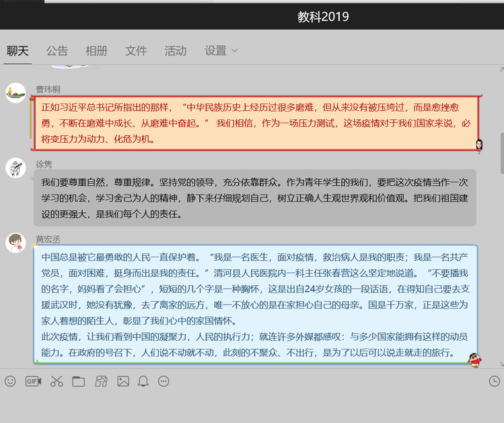Open the GIF recording tool
This screenshot has width=504, height=423.
point(34,381)
